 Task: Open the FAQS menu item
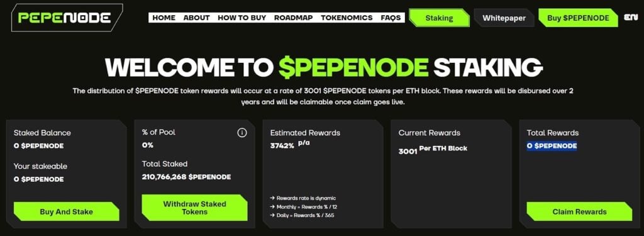coord(391,18)
